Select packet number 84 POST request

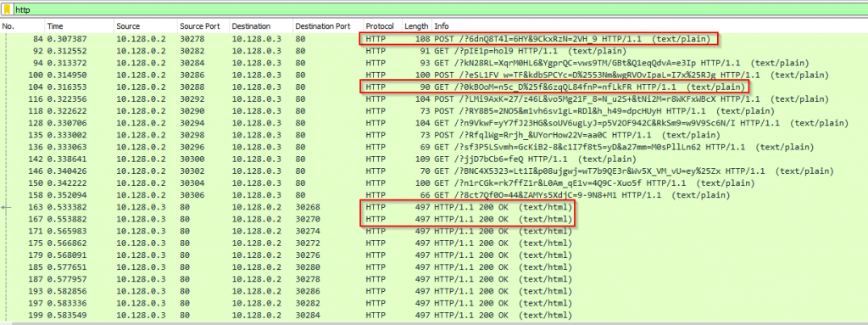[x=434, y=39]
